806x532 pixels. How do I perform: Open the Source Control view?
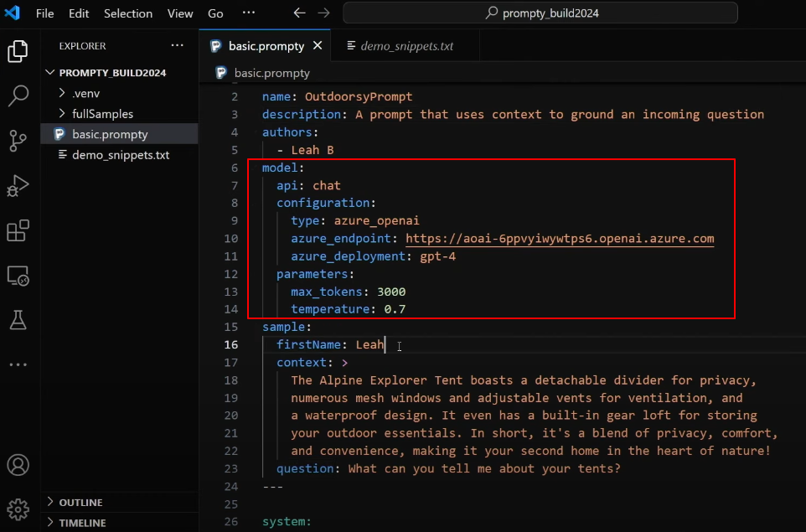tap(18, 140)
